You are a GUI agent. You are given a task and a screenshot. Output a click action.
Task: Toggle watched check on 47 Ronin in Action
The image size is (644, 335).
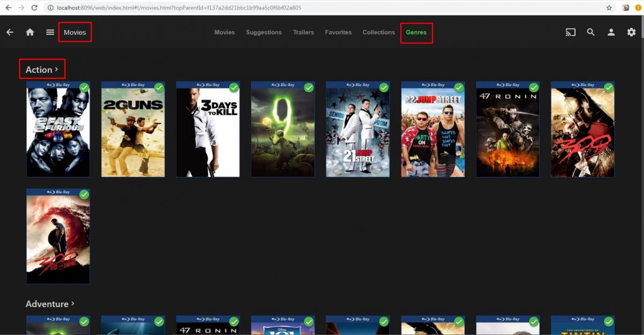tap(534, 87)
